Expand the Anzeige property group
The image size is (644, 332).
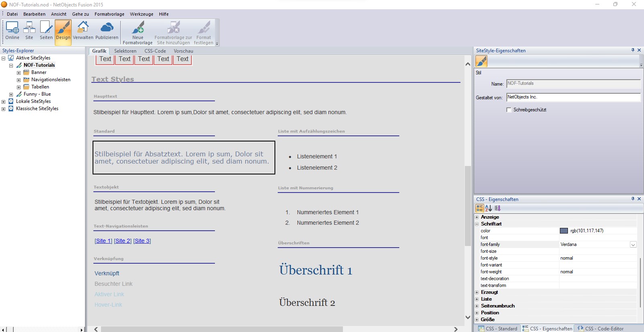coord(477,217)
